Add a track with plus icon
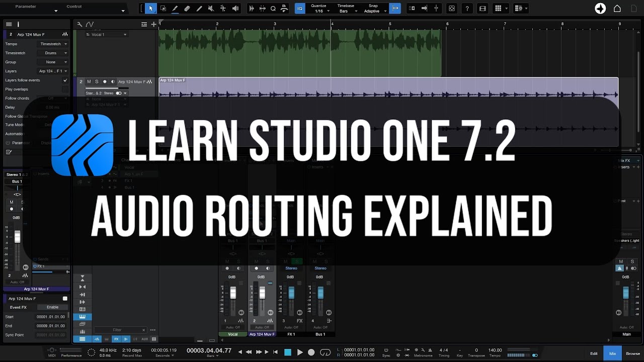The image size is (644, 362). 153,24
